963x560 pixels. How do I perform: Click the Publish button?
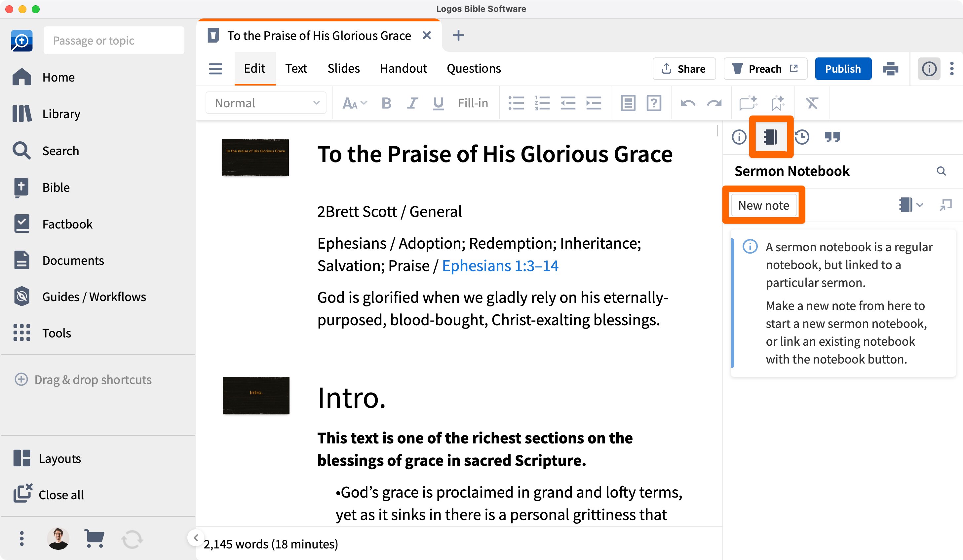click(843, 69)
